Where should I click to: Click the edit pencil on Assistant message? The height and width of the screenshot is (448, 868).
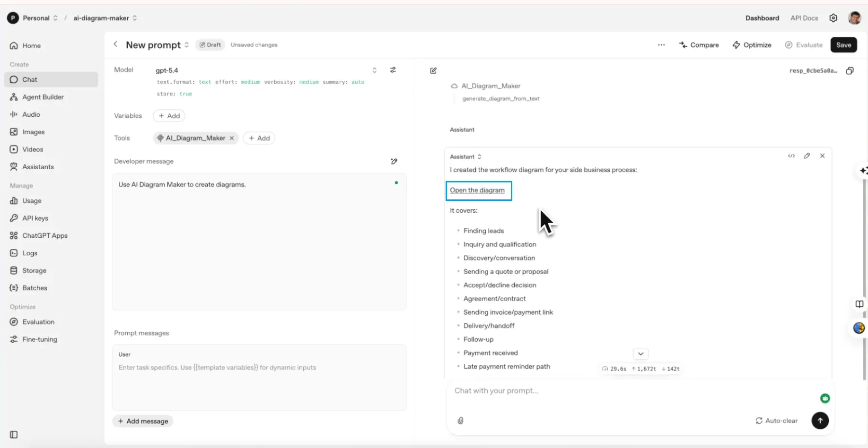click(x=807, y=156)
